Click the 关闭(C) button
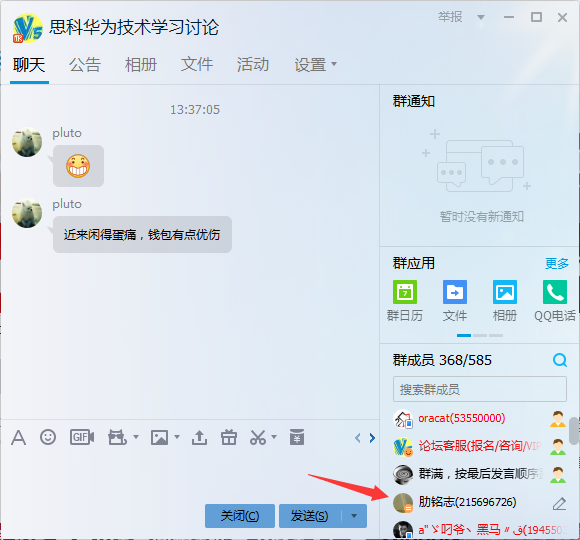The image size is (580, 540). tap(240, 516)
